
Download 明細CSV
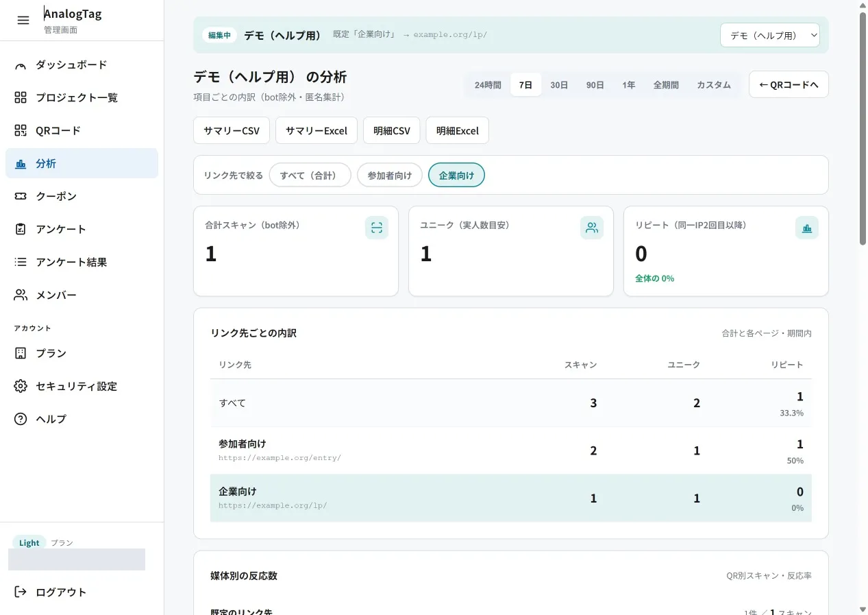[x=392, y=130]
